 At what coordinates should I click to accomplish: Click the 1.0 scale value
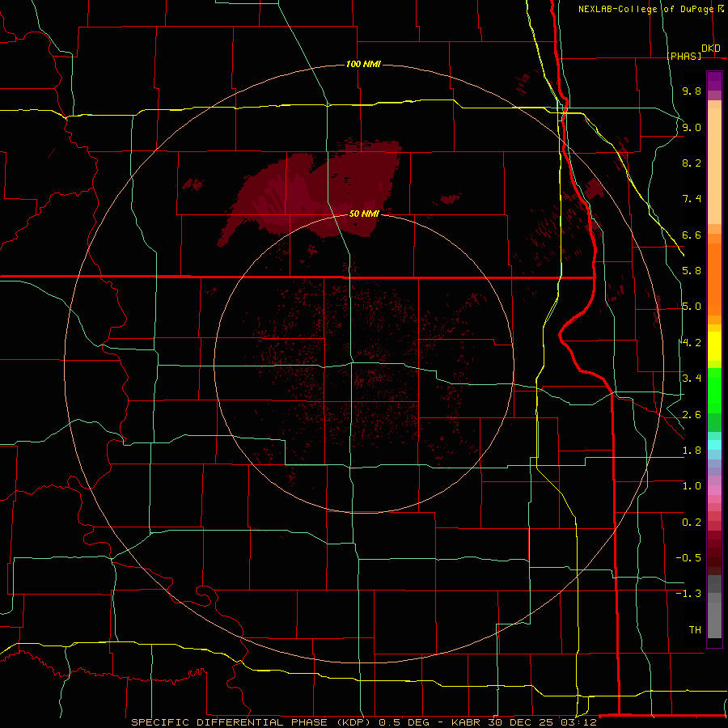[x=692, y=486]
